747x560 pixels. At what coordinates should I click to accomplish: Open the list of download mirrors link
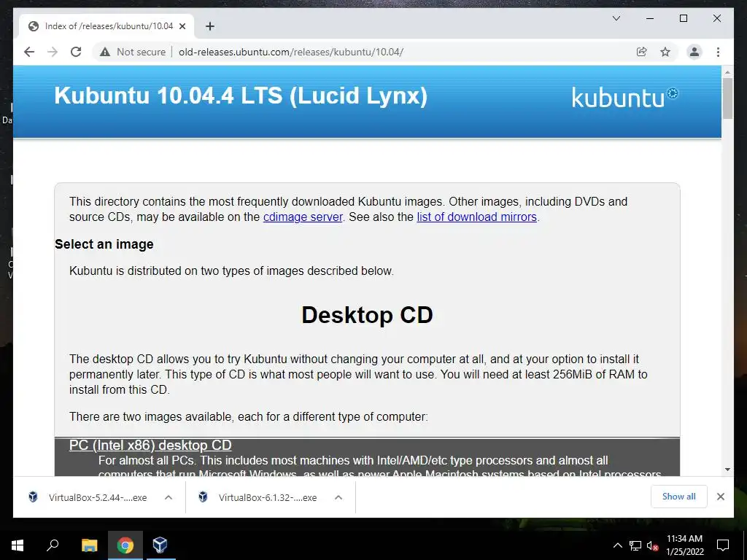pyautogui.click(x=476, y=217)
